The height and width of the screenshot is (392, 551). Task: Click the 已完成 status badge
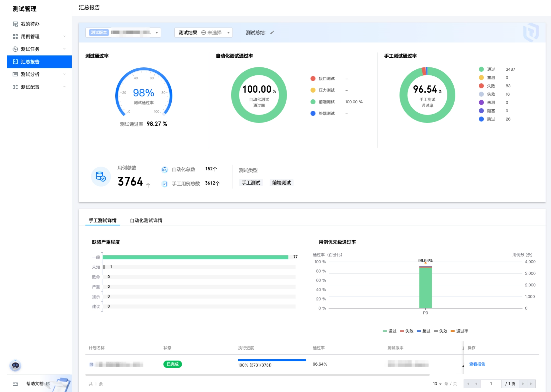[172, 364]
